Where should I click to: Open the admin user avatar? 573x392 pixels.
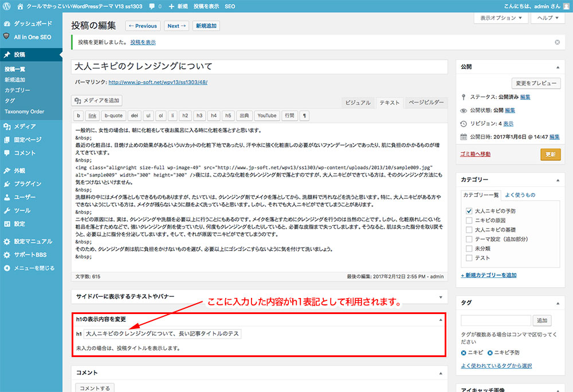(x=567, y=6)
